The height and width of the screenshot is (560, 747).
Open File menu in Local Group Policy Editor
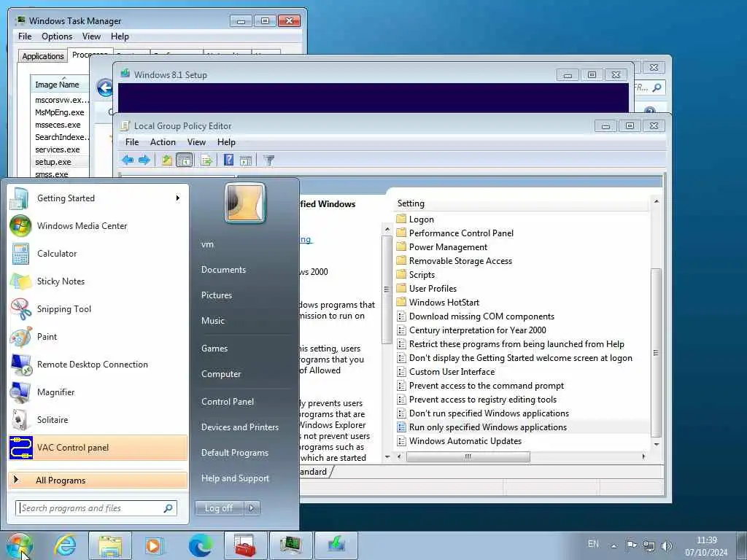point(132,142)
